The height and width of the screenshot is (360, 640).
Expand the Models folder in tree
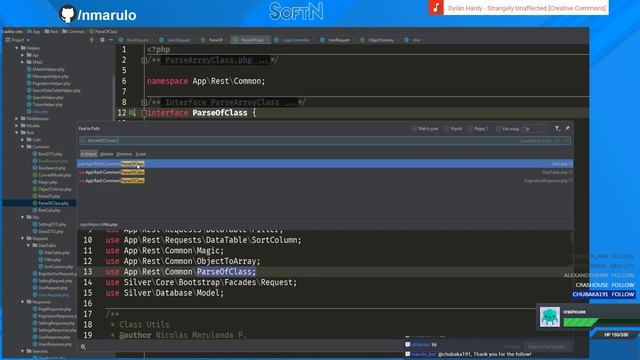(x=17, y=126)
